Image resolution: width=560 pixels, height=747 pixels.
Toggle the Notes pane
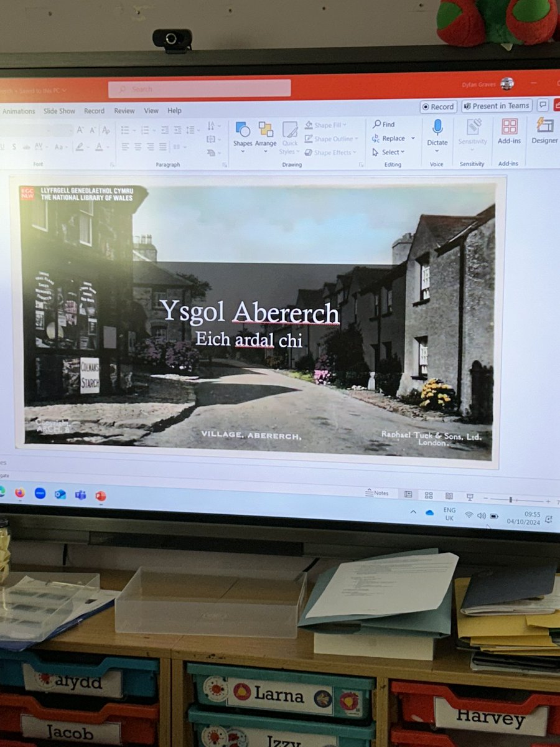click(377, 493)
